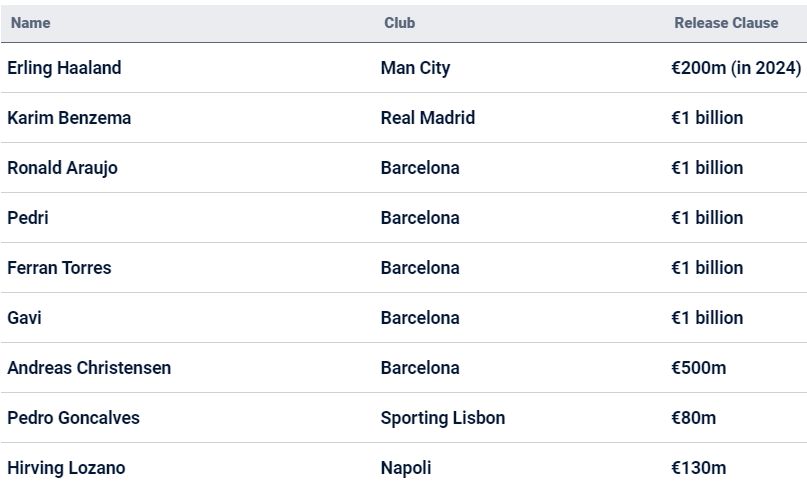
Task: Select the €500m release clause value
Action: 698,368
